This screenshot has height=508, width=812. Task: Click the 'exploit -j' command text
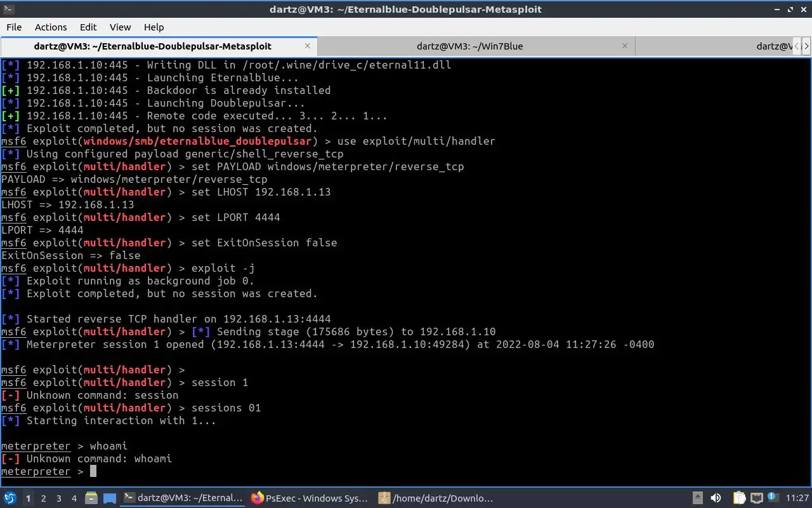pyautogui.click(x=223, y=268)
